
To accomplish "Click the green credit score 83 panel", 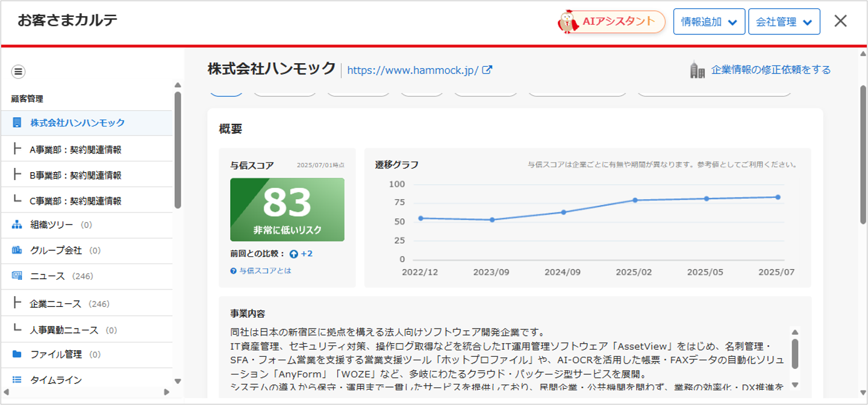I will pos(287,209).
